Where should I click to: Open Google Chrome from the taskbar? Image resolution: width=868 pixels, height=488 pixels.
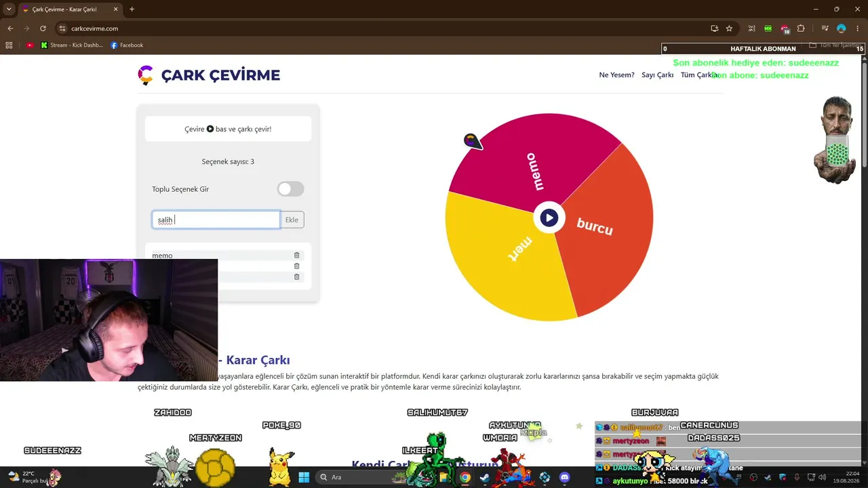point(465,477)
